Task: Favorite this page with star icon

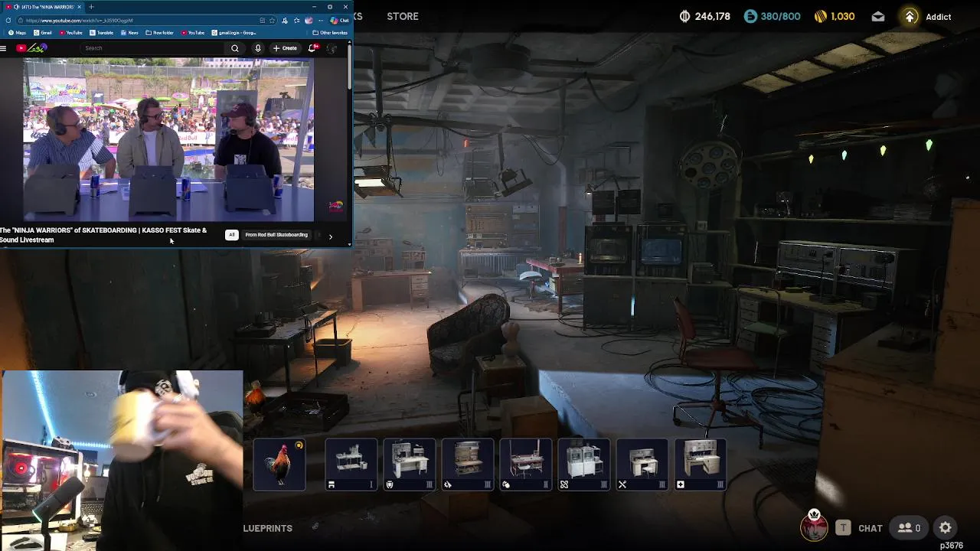Action: point(273,21)
